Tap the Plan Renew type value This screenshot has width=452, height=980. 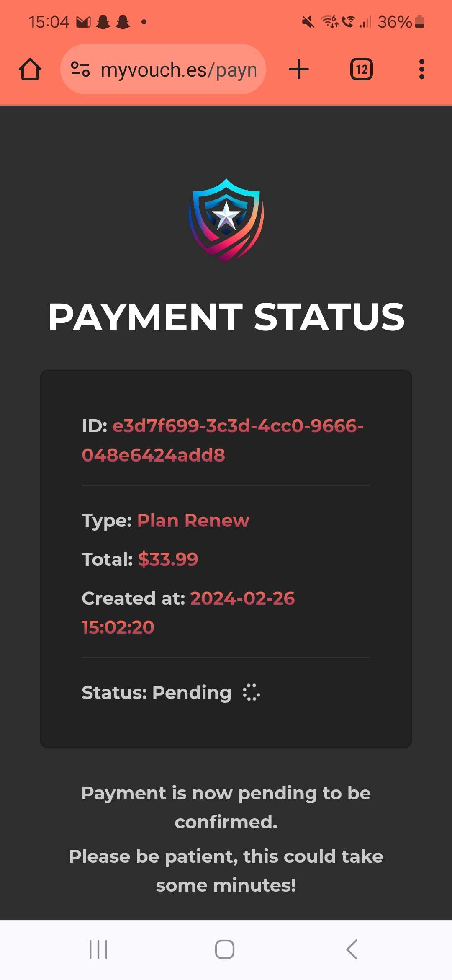[193, 521]
